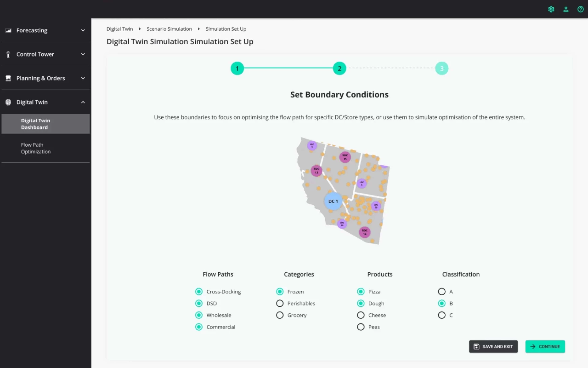The height and width of the screenshot is (368, 588).
Task: Select the Peas product
Action: (361, 327)
